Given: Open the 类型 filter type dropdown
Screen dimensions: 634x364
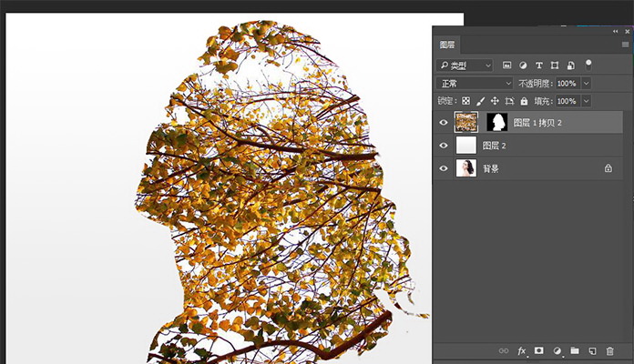Looking at the screenshot, I should [465, 66].
